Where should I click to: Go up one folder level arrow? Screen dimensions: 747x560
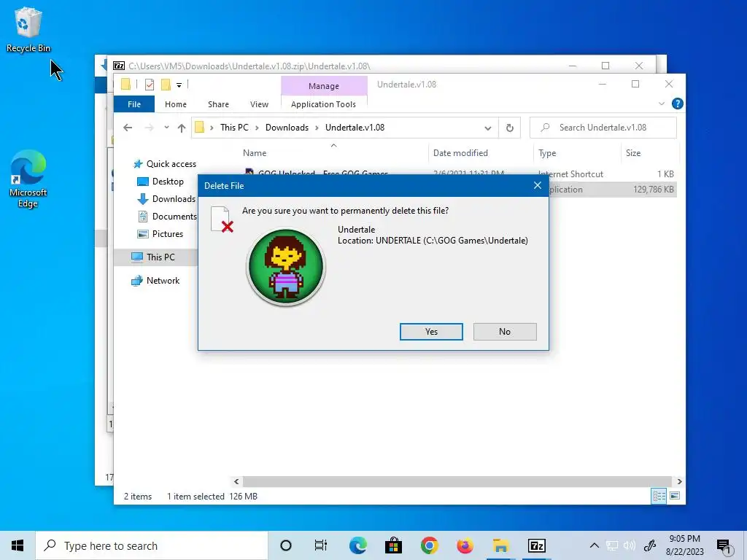[x=182, y=128]
